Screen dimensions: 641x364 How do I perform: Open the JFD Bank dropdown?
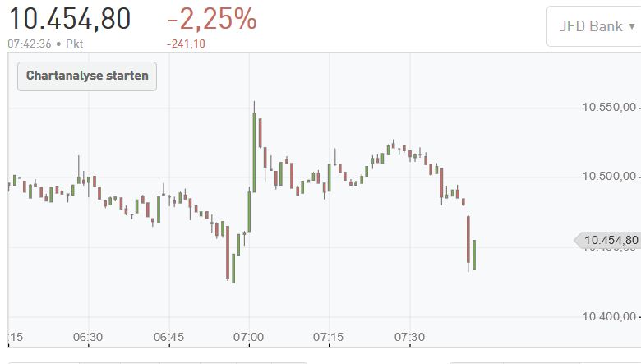click(x=592, y=26)
